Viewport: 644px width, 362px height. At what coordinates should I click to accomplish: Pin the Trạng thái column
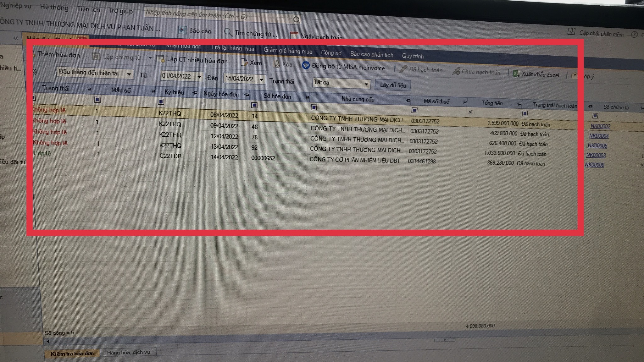[89, 89]
